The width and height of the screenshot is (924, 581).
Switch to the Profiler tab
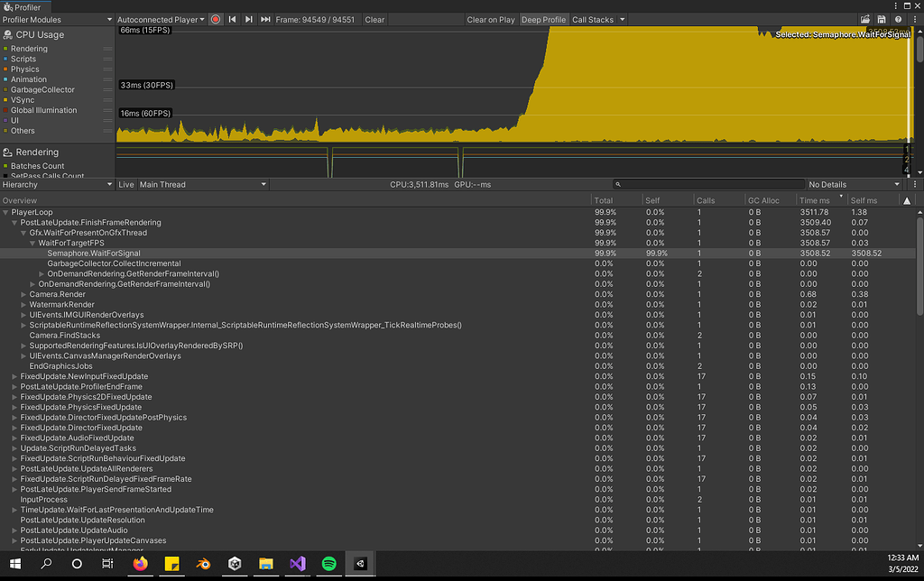[23, 5]
